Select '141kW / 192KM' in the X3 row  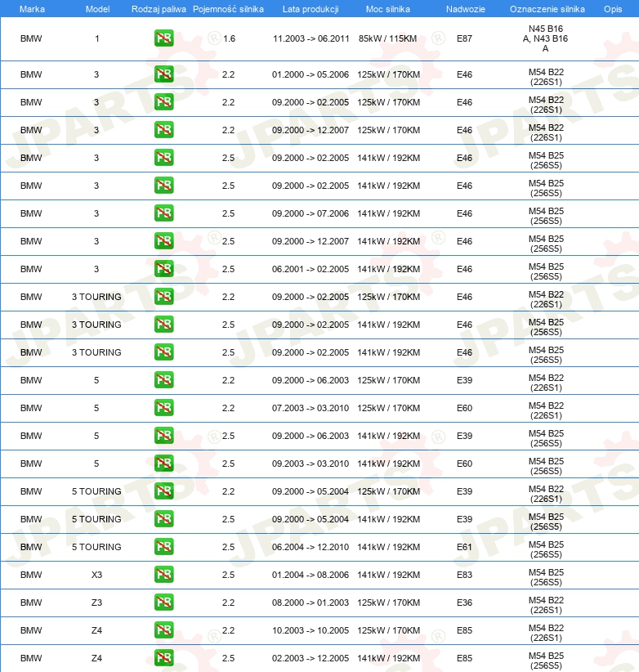[389, 575]
